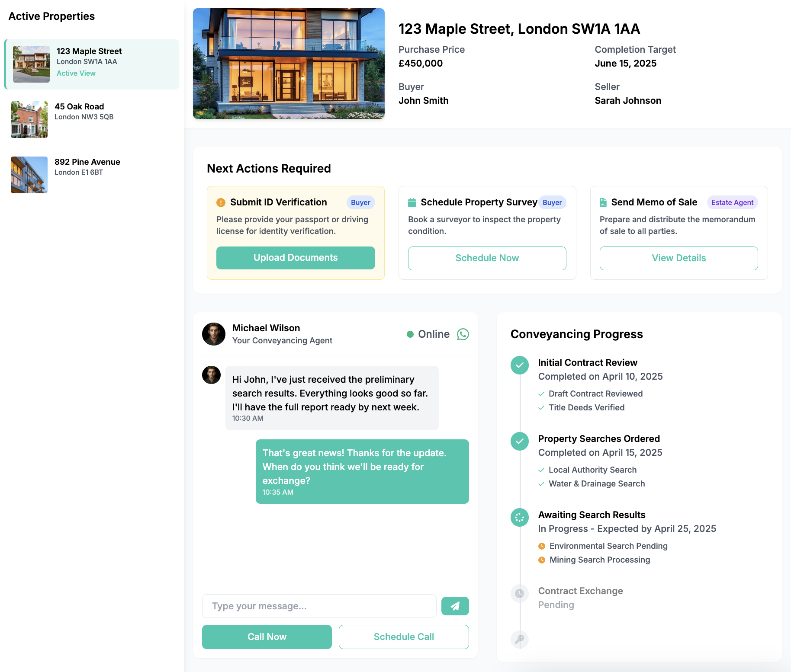791x672 pixels.
Task: Open Active View for 123 Maple Street
Action: pyautogui.click(x=76, y=73)
